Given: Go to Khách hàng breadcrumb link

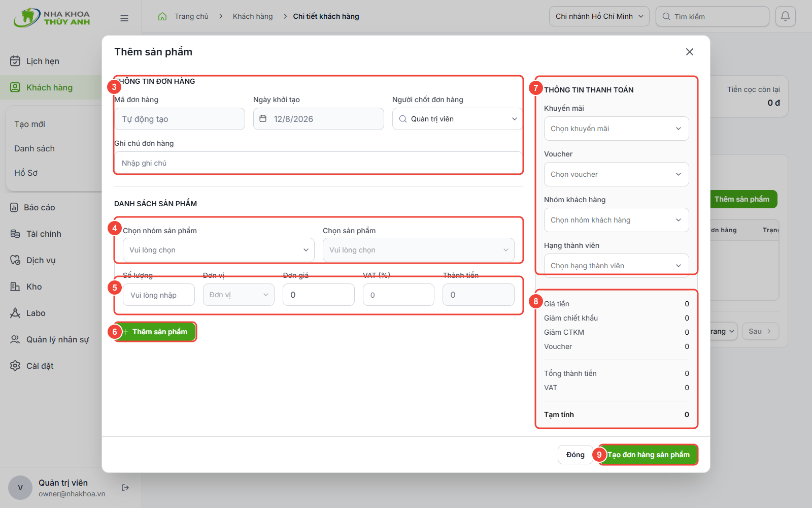Looking at the screenshot, I should click(x=253, y=16).
